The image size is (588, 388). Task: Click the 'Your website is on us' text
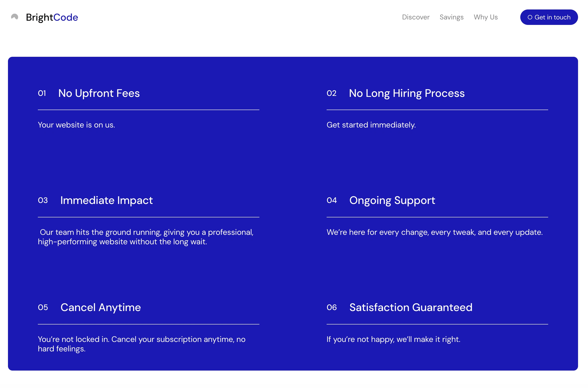pos(76,125)
